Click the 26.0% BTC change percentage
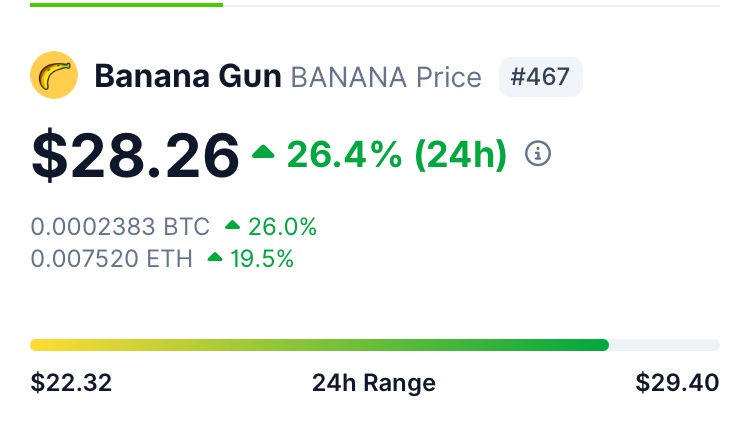 tap(283, 227)
